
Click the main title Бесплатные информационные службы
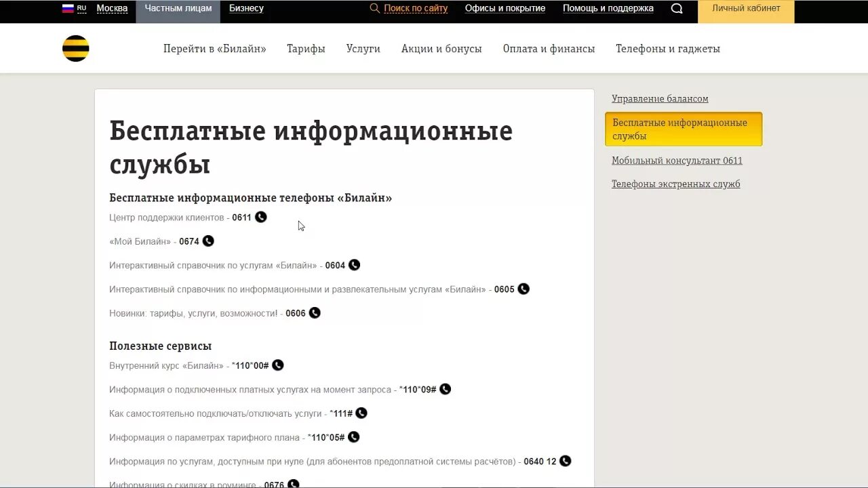pyautogui.click(x=311, y=147)
